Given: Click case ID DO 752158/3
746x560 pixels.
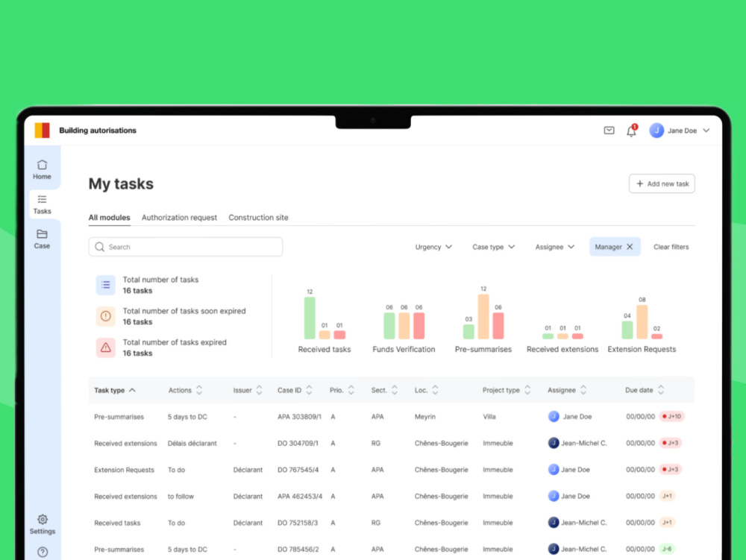Looking at the screenshot, I should tap(298, 523).
